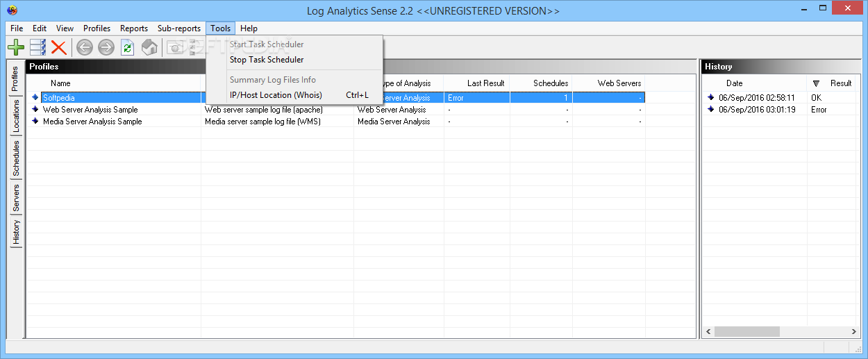
Task: Switch to the Locations side tab
Action: tap(16, 116)
